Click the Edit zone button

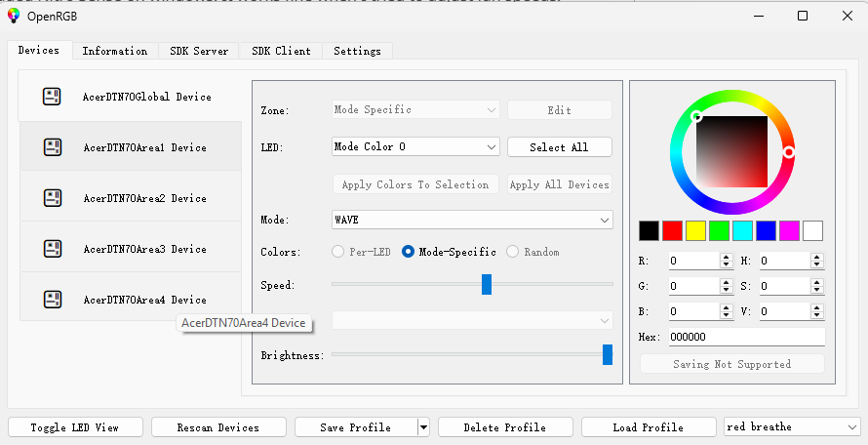560,109
